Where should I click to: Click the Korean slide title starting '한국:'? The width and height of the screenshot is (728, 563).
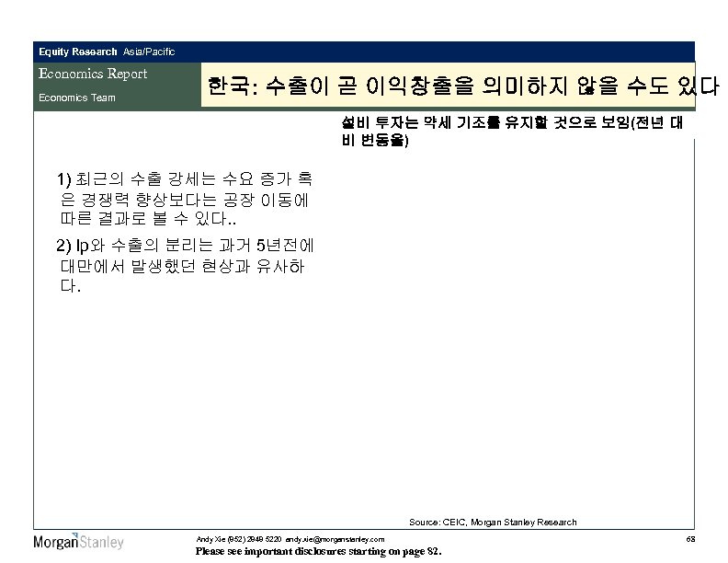(463, 86)
